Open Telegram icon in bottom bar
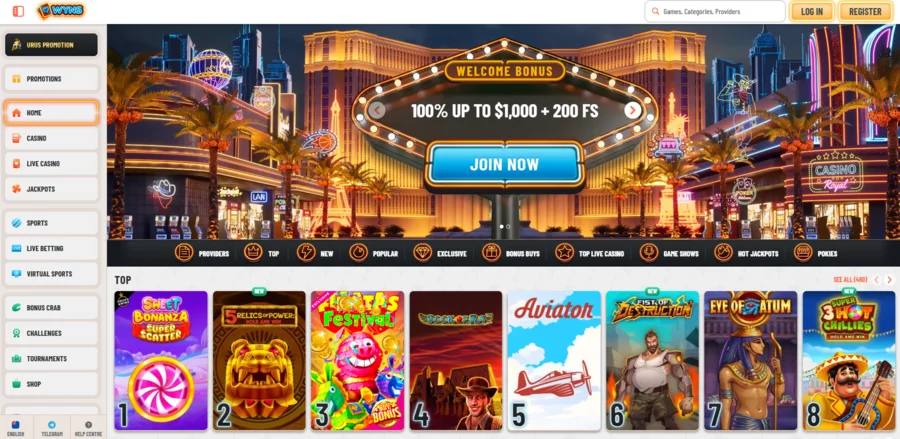 (52, 425)
